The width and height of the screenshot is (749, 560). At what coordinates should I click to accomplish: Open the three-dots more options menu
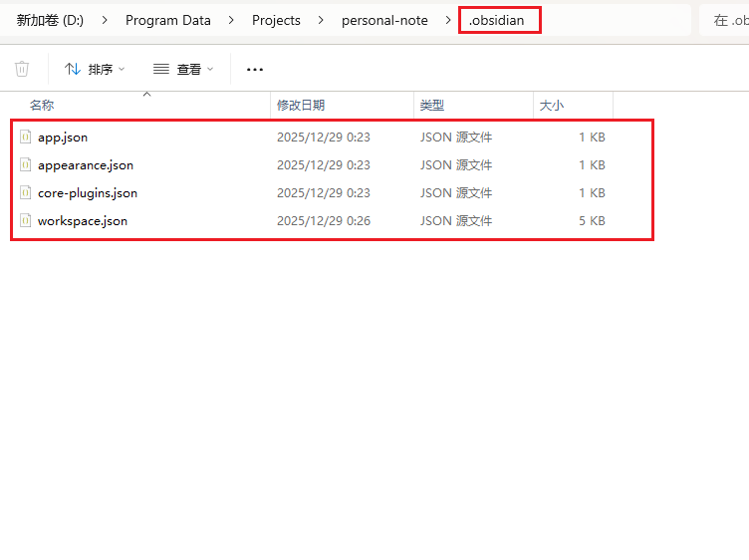(x=255, y=69)
